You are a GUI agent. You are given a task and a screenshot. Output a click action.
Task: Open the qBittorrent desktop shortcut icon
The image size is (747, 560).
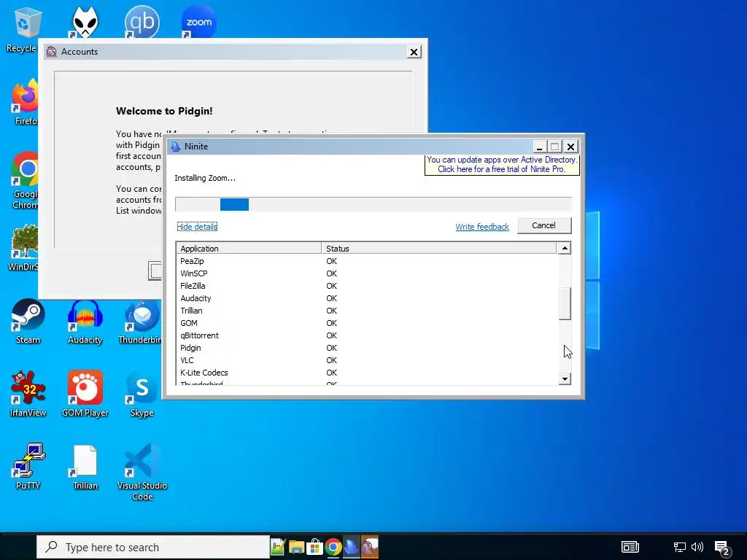(x=142, y=21)
